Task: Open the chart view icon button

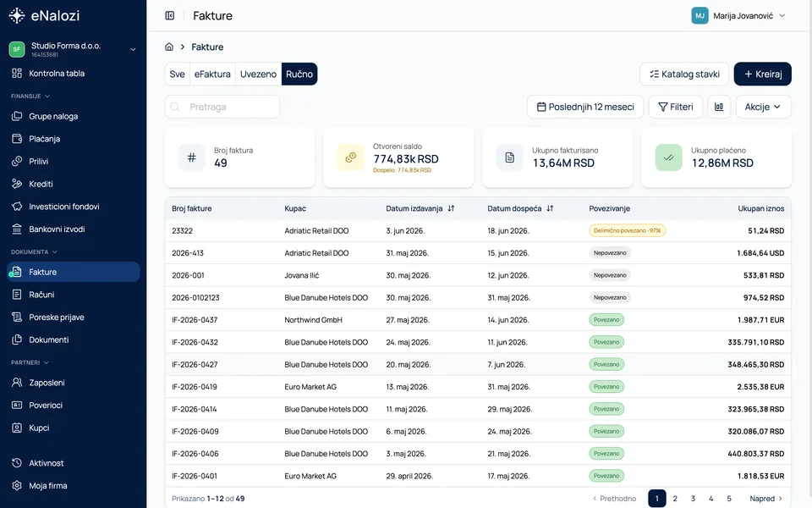Action: point(719,107)
